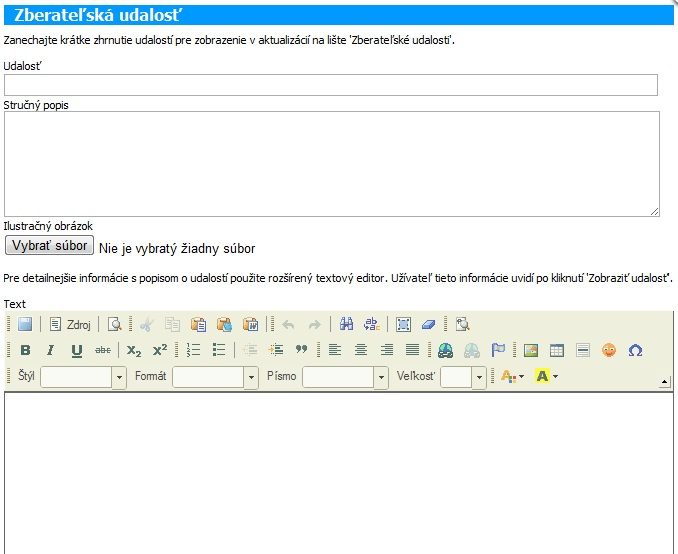
Task: Open the Preview document icon
Action: tap(115, 324)
